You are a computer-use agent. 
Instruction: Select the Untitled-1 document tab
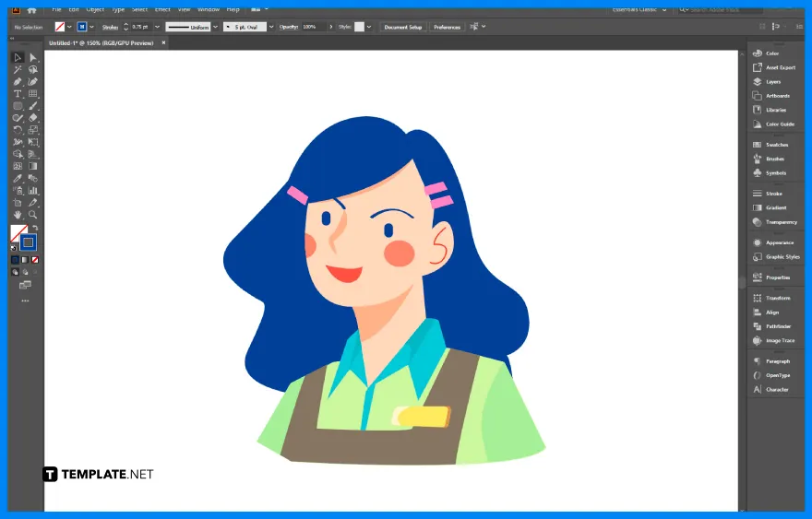click(x=101, y=43)
